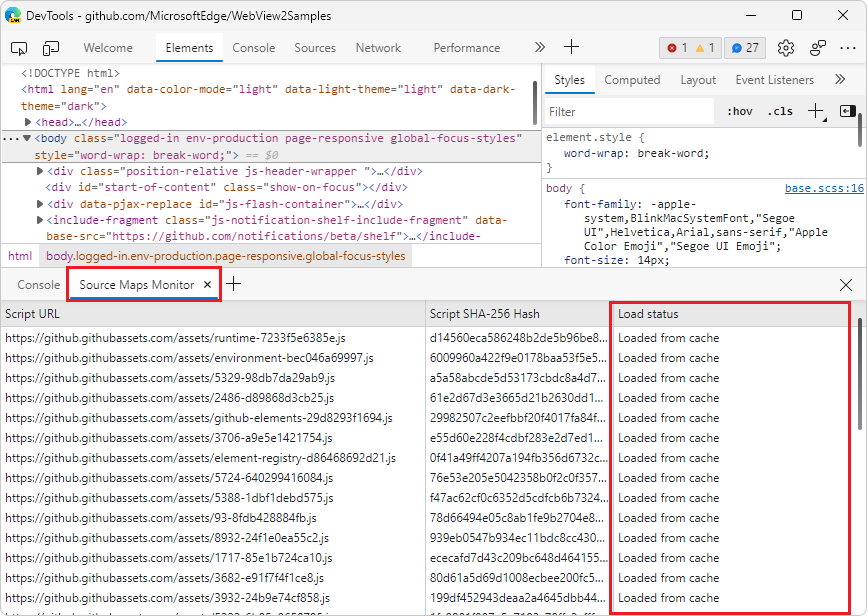Open DevTools settings gear
This screenshot has width=867, height=616.
pyautogui.click(x=786, y=48)
